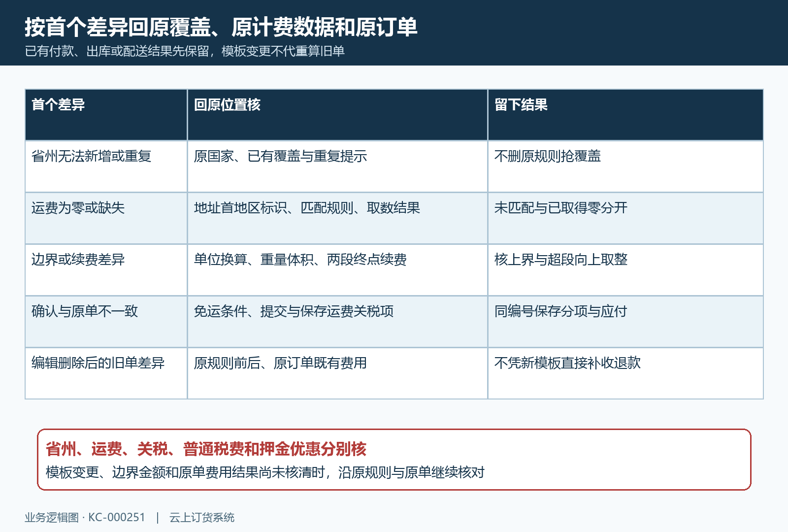Click subtitle 已有付款、出库或配送结果先保留
This screenshot has height=532, width=788.
point(117,51)
